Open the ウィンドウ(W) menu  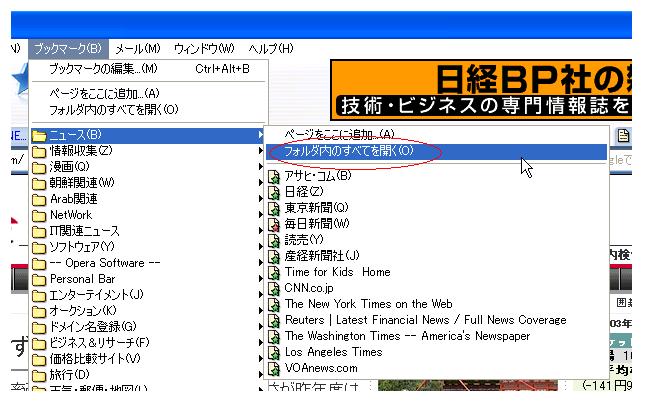(204, 49)
